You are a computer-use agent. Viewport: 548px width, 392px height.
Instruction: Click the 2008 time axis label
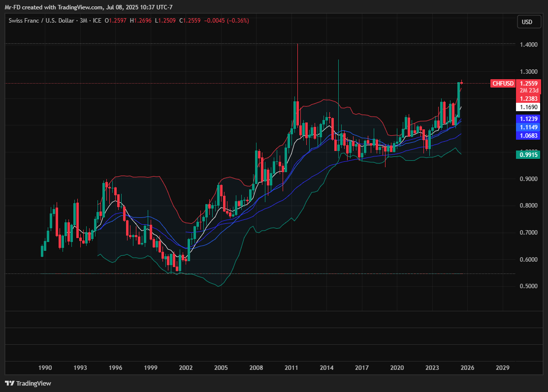coord(256,367)
